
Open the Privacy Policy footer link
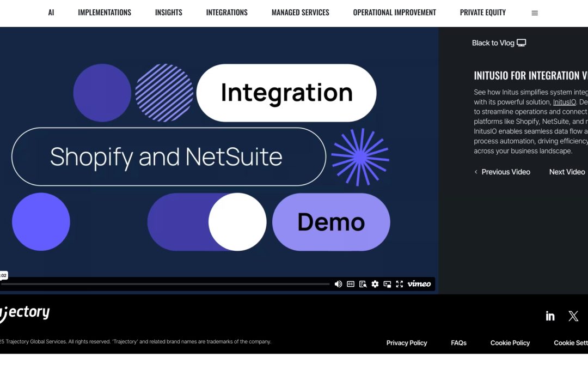coord(407,343)
